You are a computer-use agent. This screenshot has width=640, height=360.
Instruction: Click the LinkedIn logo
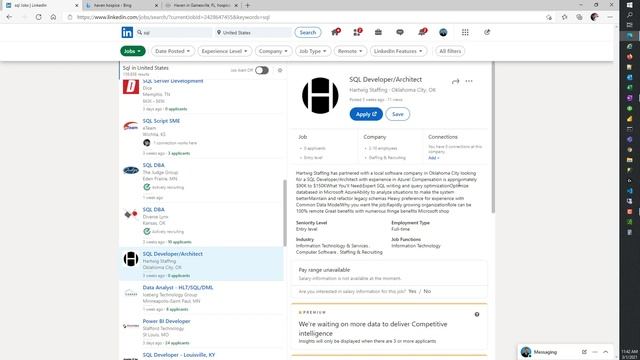coord(127,32)
